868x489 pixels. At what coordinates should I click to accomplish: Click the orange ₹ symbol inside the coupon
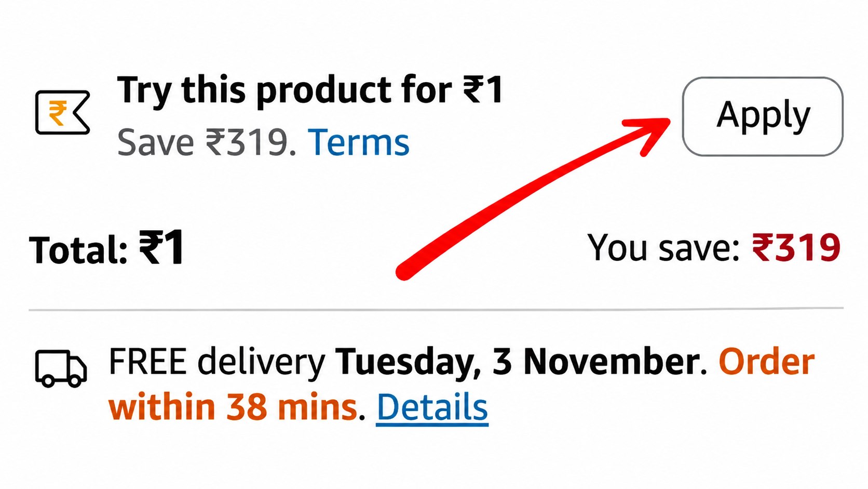click(58, 113)
